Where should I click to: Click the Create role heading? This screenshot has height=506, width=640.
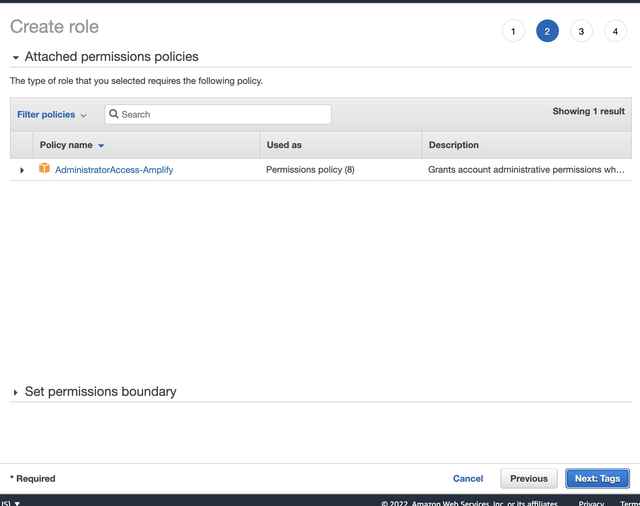tap(54, 27)
